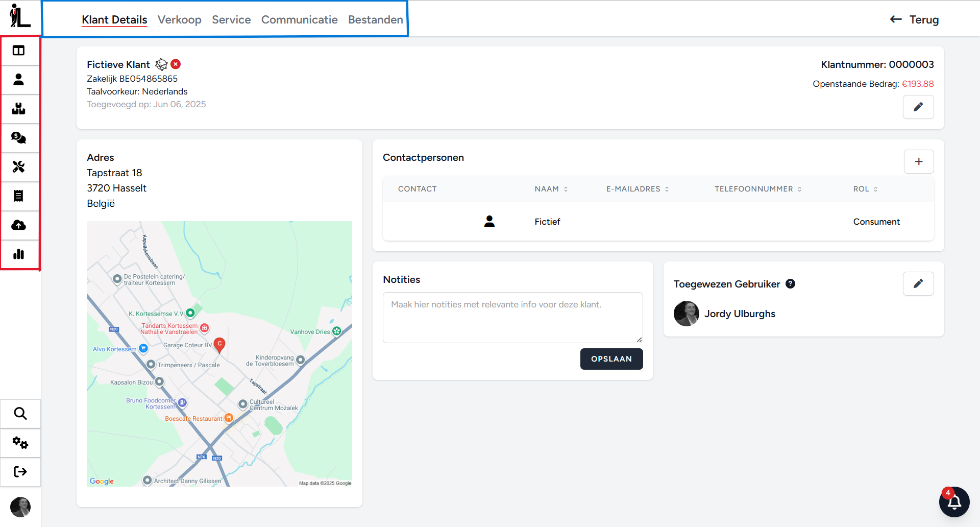
Task: Sort contacts by E-mailadres column
Action: (x=638, y=189)
